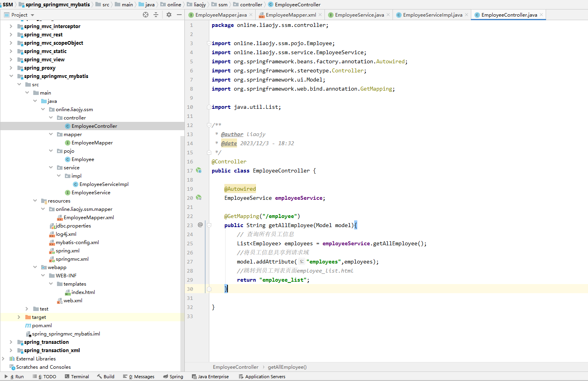Viewport: 588px width, 381px height.
Task: Open the Messages tool window
Action: (x=138, y=377)
